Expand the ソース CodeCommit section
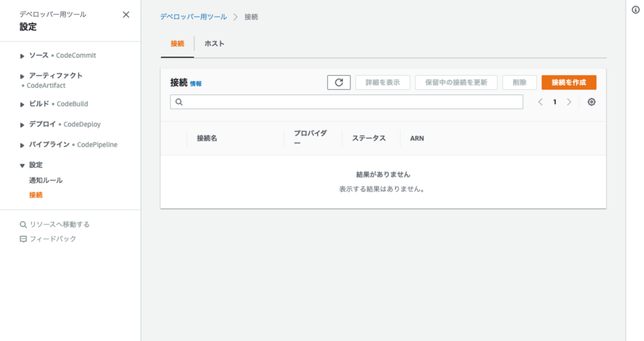 [22, 56]
